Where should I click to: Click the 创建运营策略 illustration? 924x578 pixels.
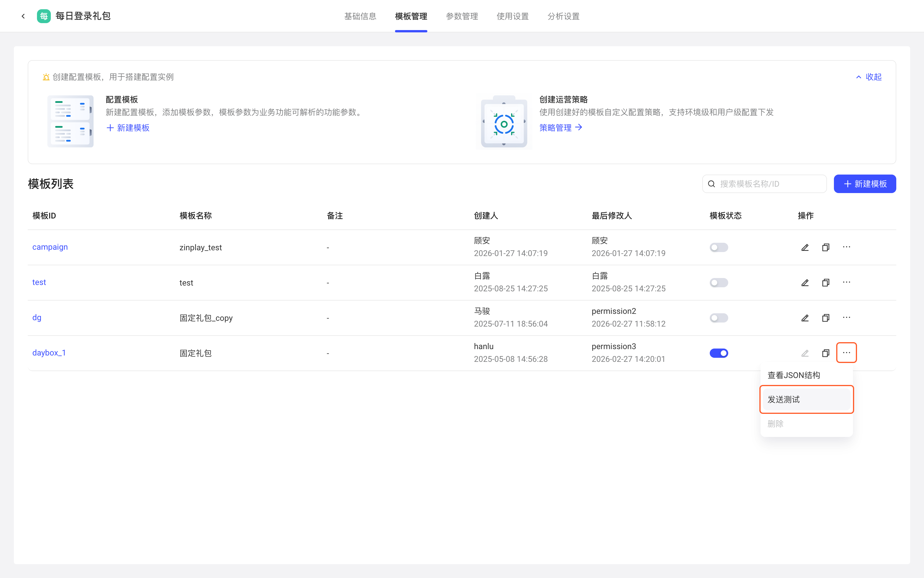[x=504, y=121]
